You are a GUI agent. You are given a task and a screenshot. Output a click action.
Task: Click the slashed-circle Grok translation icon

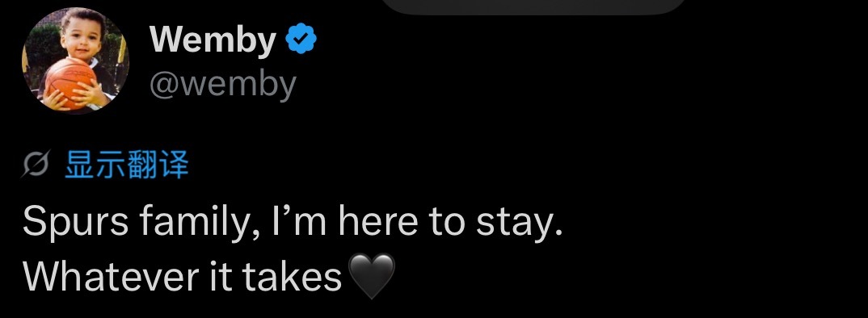[x=36, y=165]
